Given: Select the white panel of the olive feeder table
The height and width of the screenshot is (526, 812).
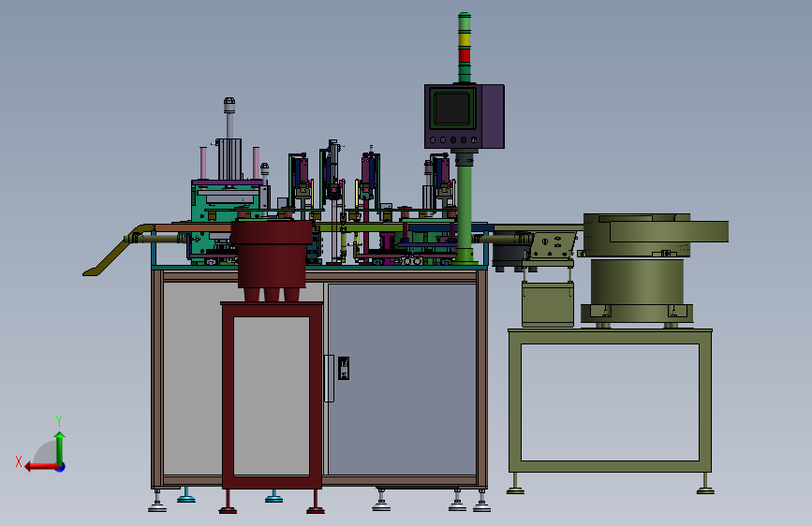Looking at the screenshot, I should (610, 402).
